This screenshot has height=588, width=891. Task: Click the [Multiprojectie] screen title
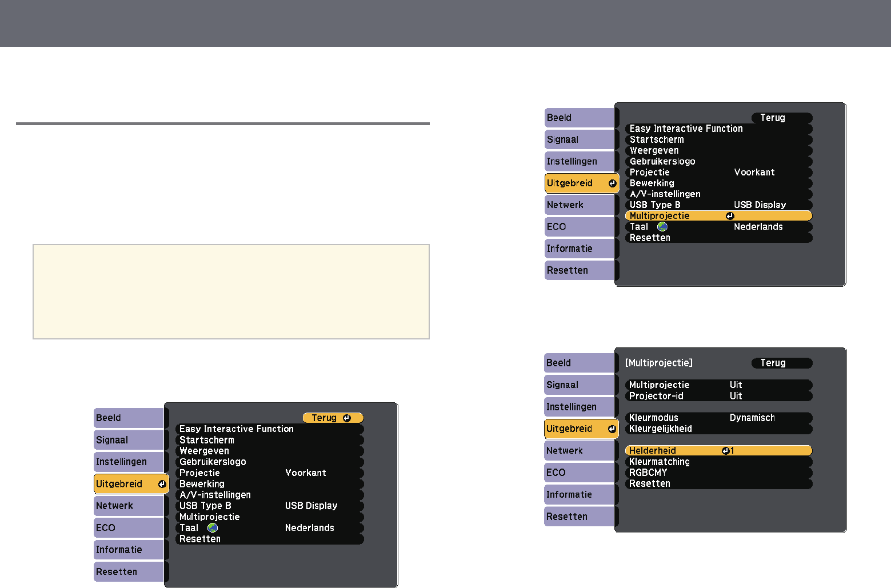point(659,363)
